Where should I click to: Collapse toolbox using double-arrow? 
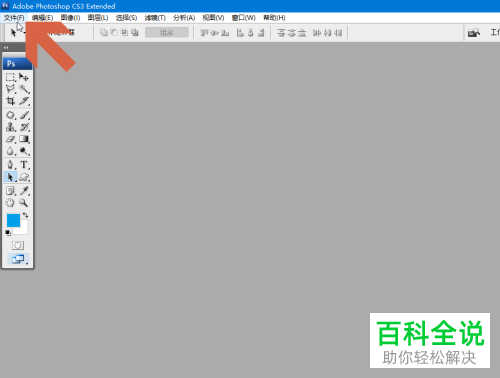click(6, 48)
